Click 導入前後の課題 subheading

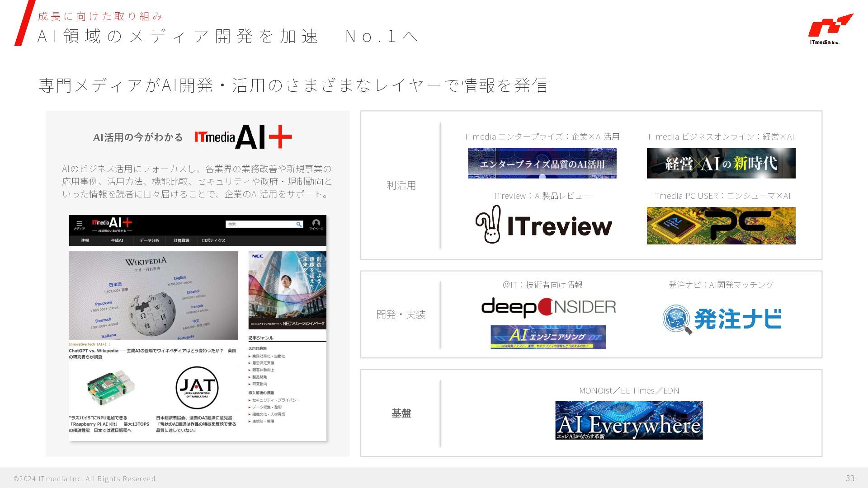261,393
